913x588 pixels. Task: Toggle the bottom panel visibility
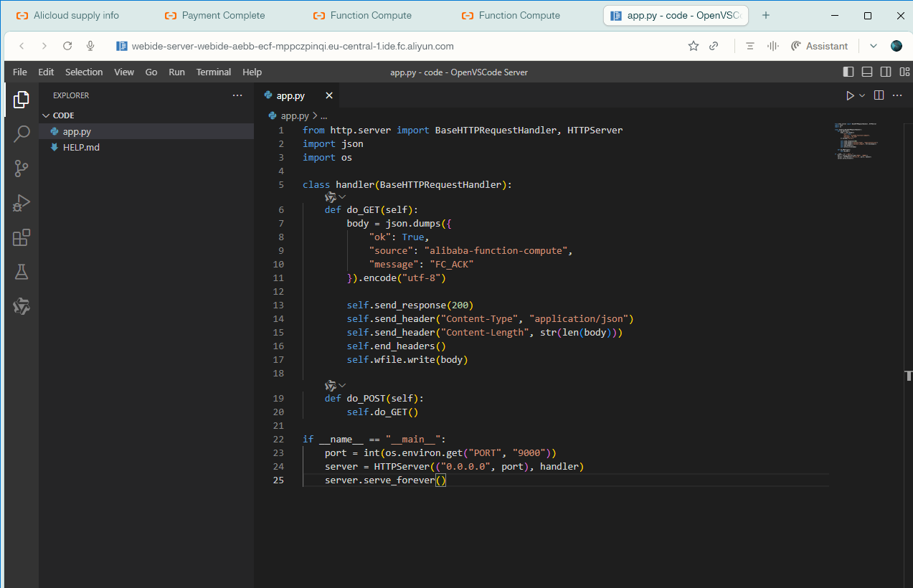click(x=867, y=72)
